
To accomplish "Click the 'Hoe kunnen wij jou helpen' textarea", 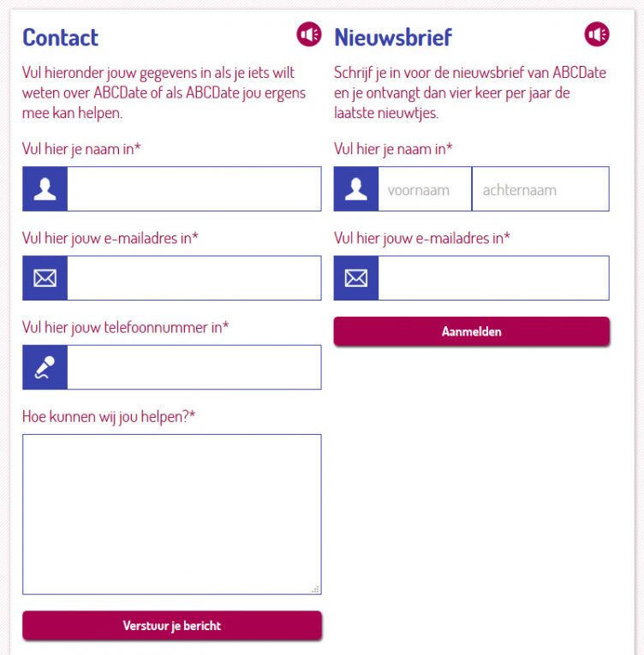I will tap(171, 514).
